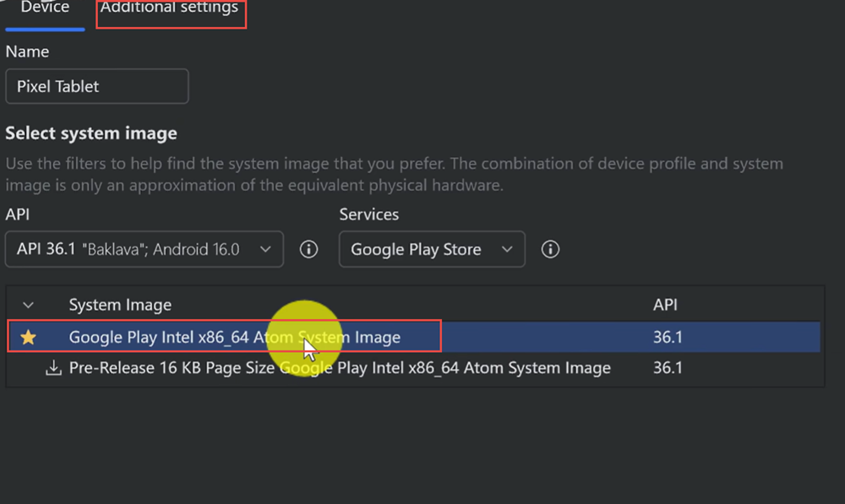The image size is (845, 504).
Task: Click the download icon for the Pre-Release image
Action: (x=53, y=368)
